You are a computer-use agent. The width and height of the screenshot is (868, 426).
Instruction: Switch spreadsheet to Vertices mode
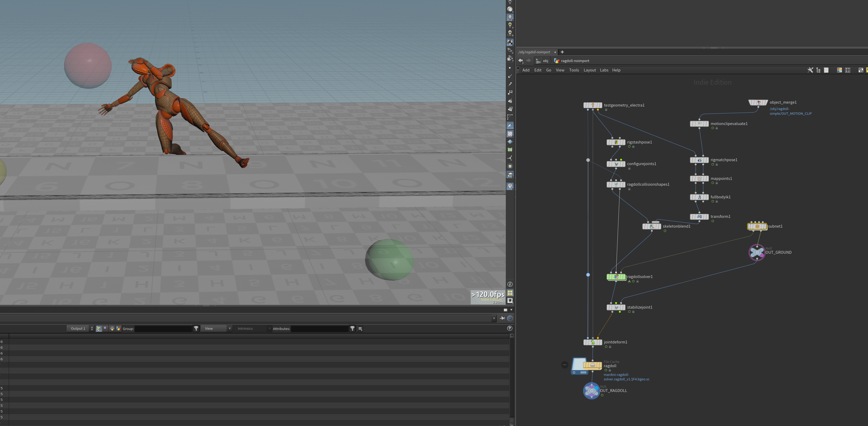click(105, 328)
